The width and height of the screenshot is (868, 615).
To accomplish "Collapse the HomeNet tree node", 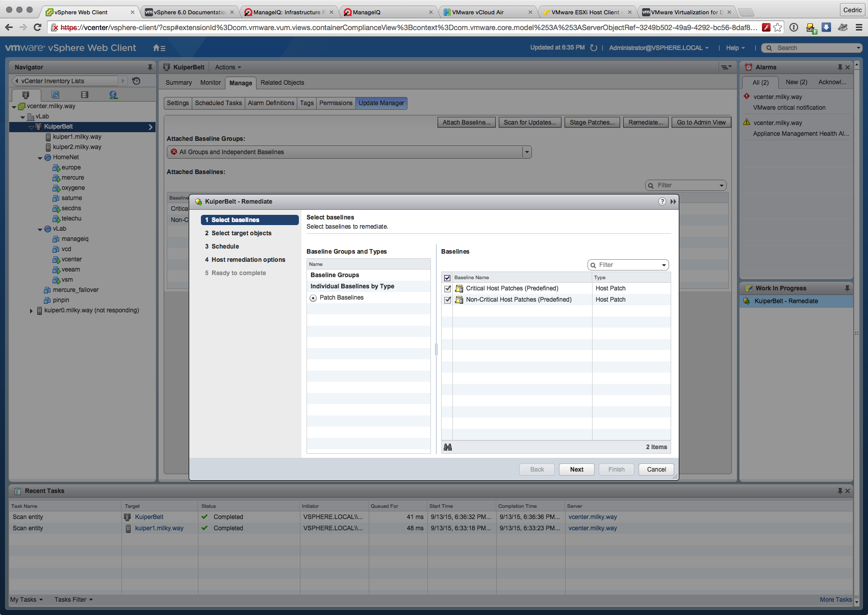I will coord(40,158).
